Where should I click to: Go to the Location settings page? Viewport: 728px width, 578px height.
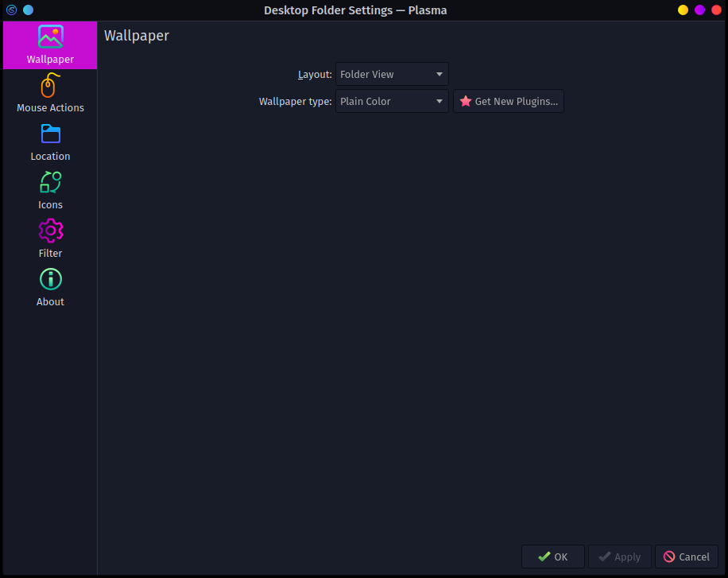click(x=50, y=142)
